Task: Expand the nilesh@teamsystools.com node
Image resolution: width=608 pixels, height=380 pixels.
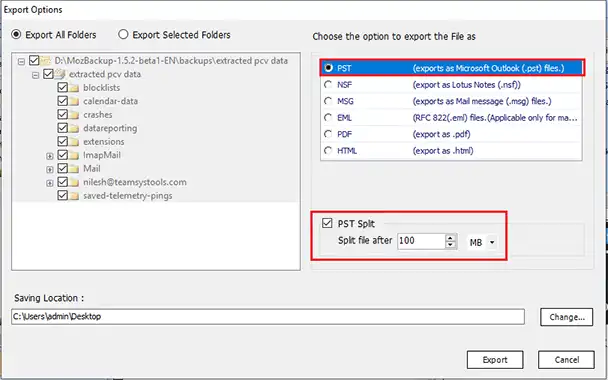Action: pyautogui.click(x=50, y=183)
